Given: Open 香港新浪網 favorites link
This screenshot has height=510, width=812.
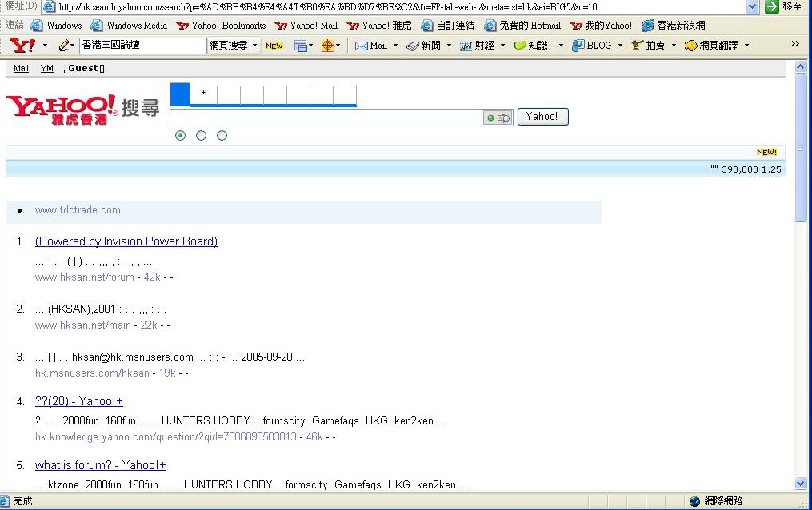Looking at the screenshot, I should click(674, 26).
